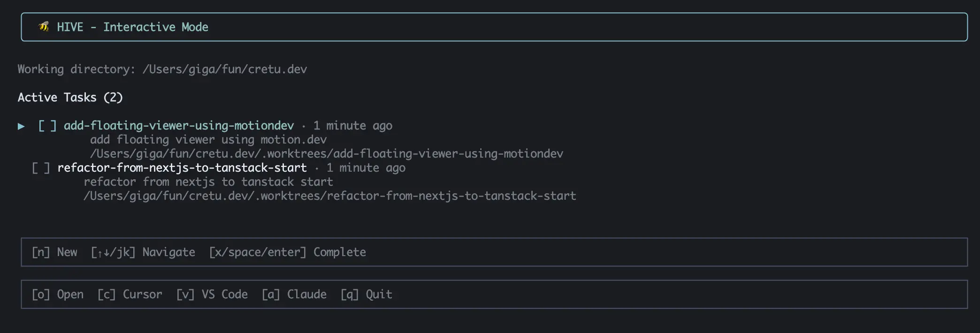Click the selection arrow beside the first task
Viewport: 980px width, 333px height.
21,126
